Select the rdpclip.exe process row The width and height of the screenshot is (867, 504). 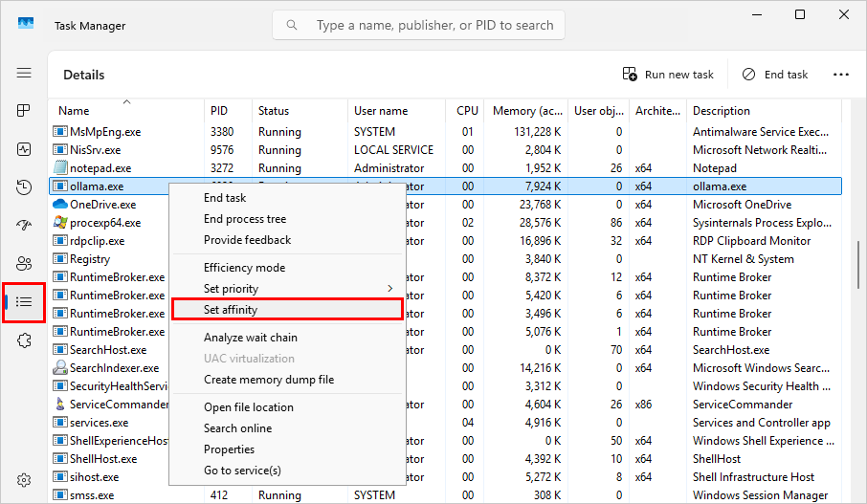(x=97, y=241)
